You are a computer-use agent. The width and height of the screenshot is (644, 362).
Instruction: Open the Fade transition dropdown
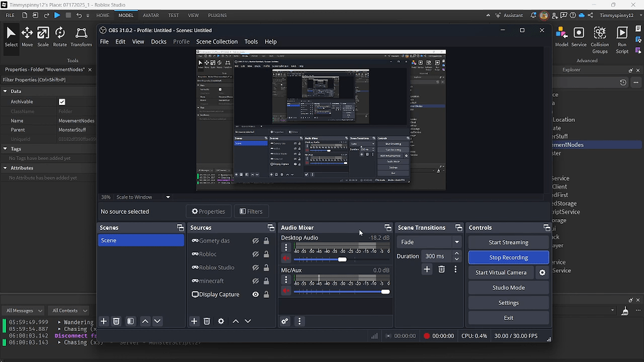coord(429,242)
